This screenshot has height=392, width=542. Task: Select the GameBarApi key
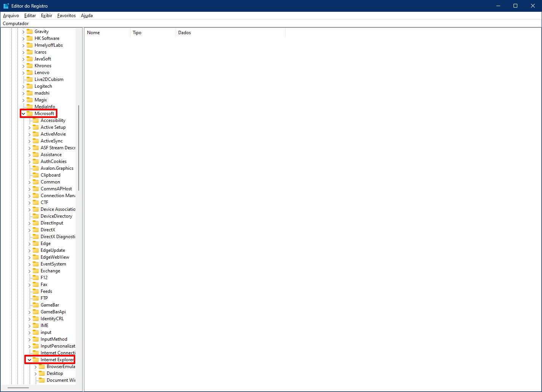coord(53,312)
